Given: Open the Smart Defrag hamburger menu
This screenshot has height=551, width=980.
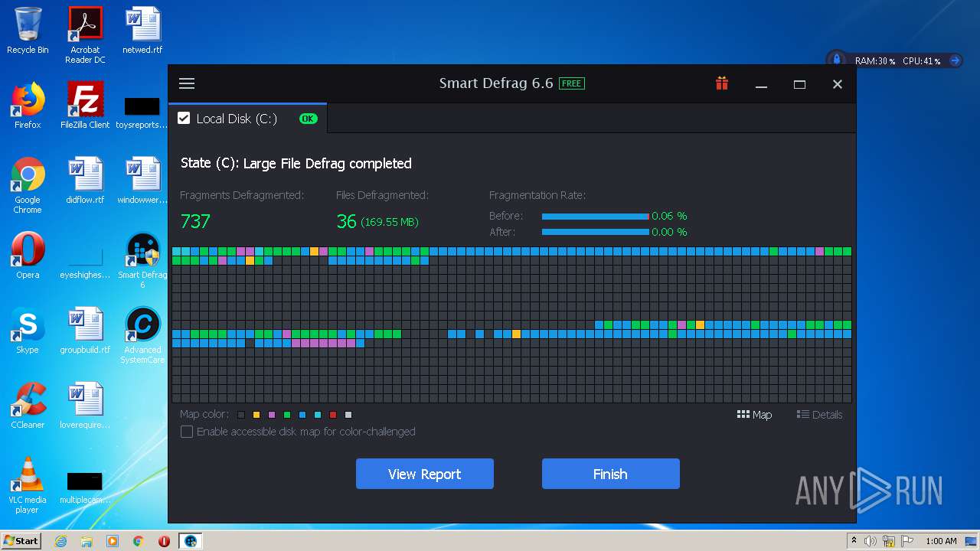Looking at the screenshot, I should (187, 84).
